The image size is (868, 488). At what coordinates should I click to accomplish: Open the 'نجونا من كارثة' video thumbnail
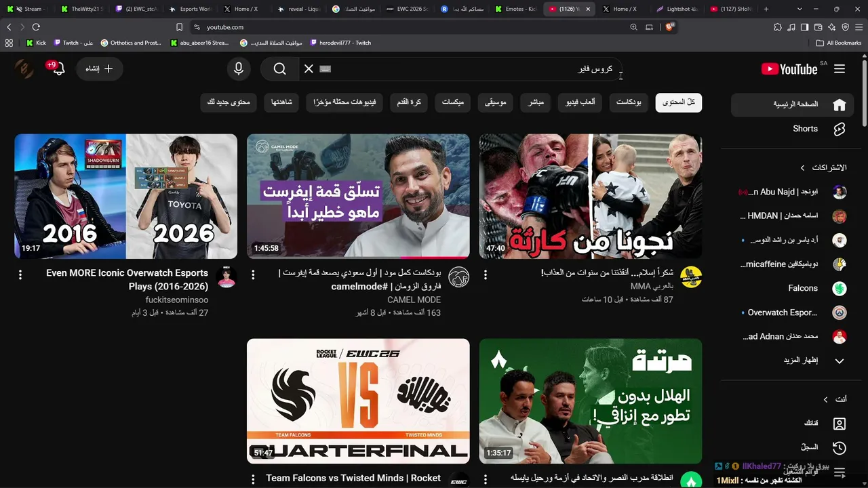pos(591,197)
